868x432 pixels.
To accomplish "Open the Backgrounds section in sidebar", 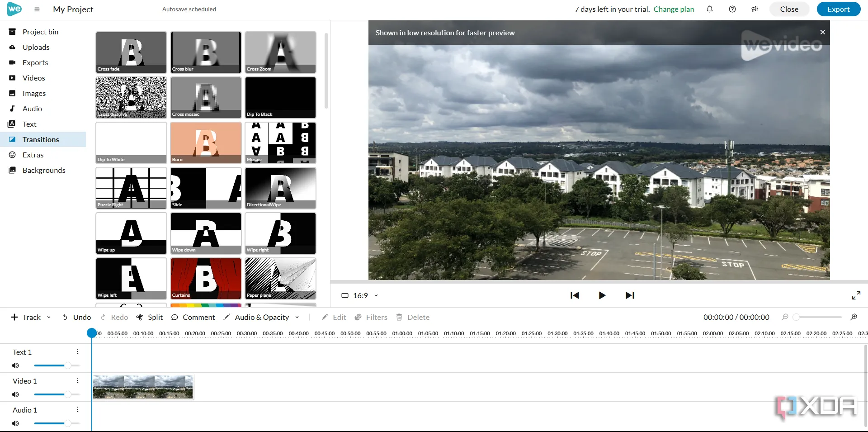I will coord(43,170).
